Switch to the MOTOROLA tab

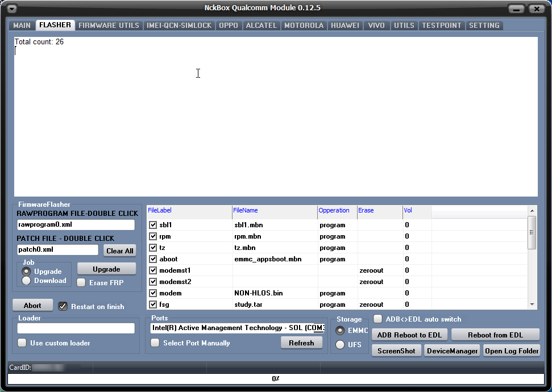[304, 26]
